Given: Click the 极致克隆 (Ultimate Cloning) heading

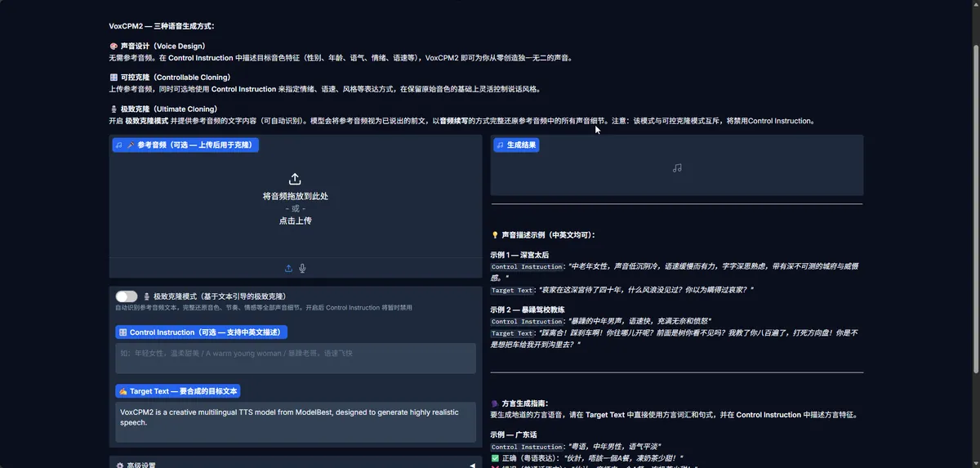Looking at the screenshot, I should pyautogui.click(x=163, y=109).
